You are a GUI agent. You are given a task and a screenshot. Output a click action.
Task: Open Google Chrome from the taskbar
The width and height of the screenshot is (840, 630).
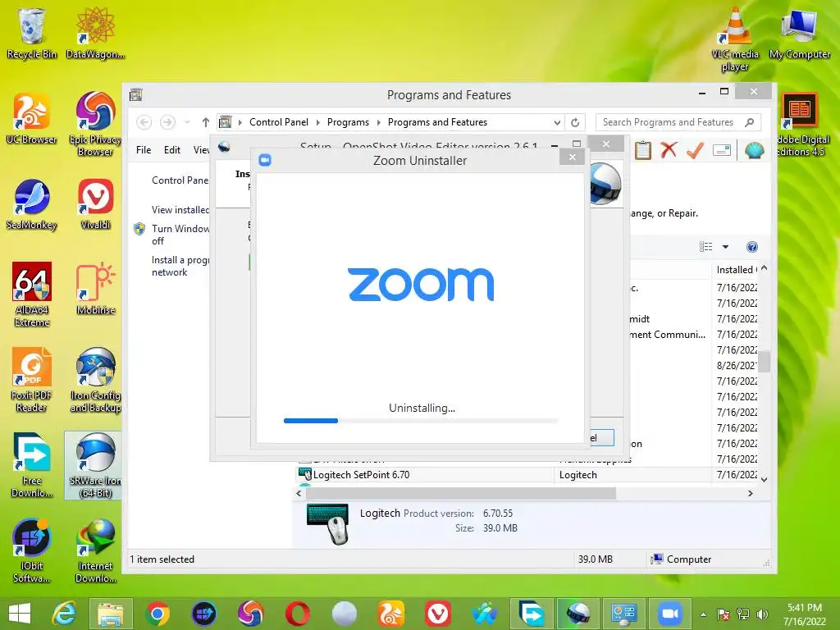point(157,614)
